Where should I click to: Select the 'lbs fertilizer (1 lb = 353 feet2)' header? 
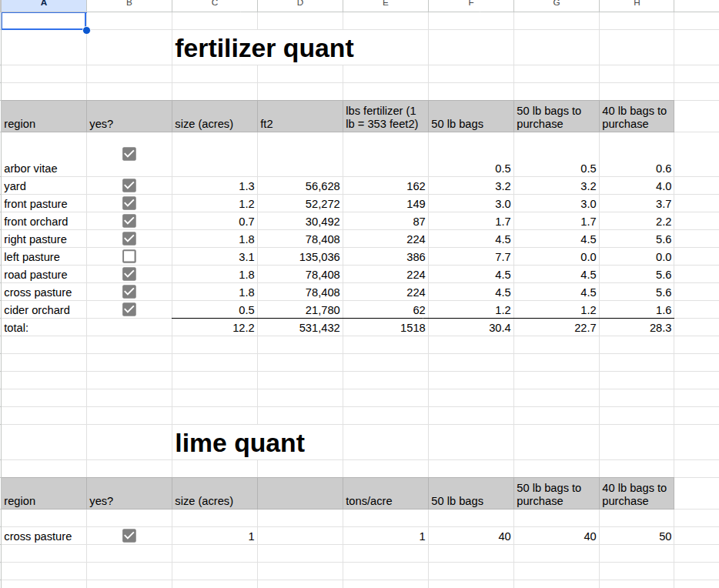tap(386, 117)
